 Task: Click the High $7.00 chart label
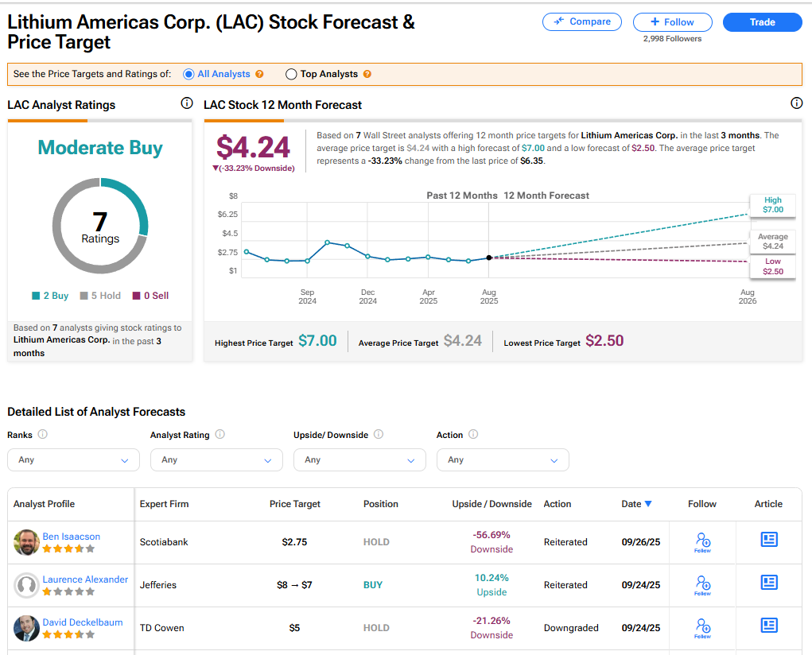point(773,205)
